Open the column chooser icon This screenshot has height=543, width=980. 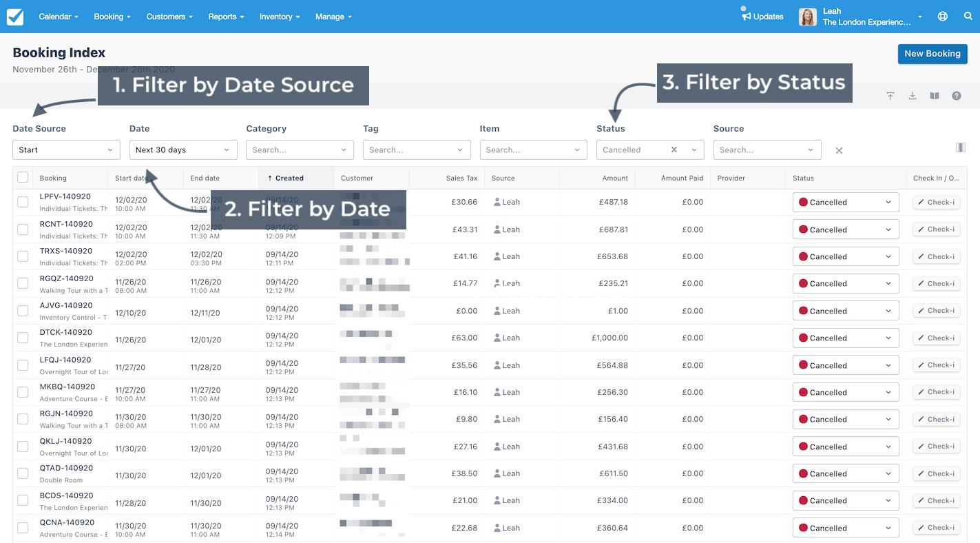click(x=961, y=147)
